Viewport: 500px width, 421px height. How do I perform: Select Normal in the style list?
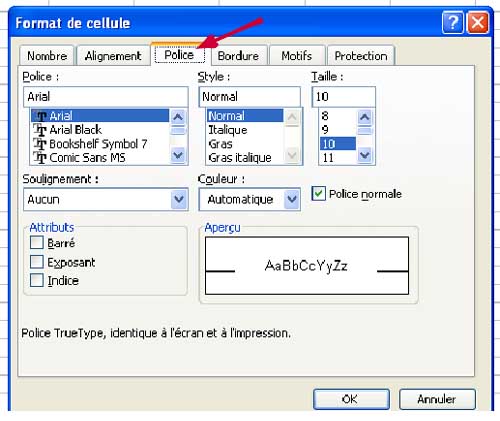[245, 116]
